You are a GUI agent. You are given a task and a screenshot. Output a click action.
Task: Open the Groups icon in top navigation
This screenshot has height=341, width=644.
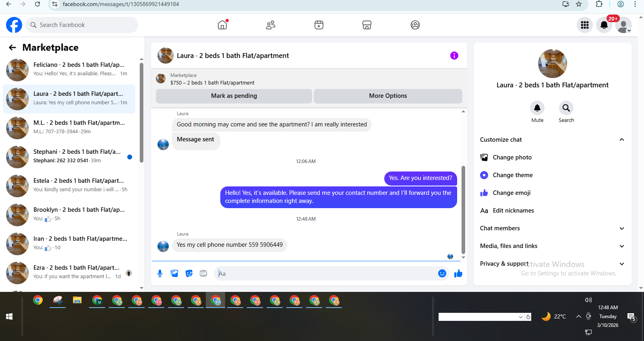tap(415, 25)
